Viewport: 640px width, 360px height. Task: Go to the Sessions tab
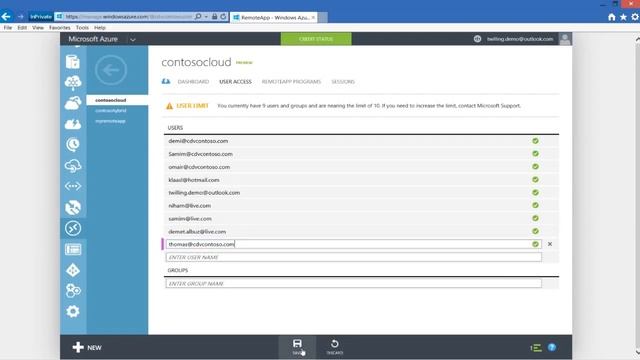tap(343, 82)
